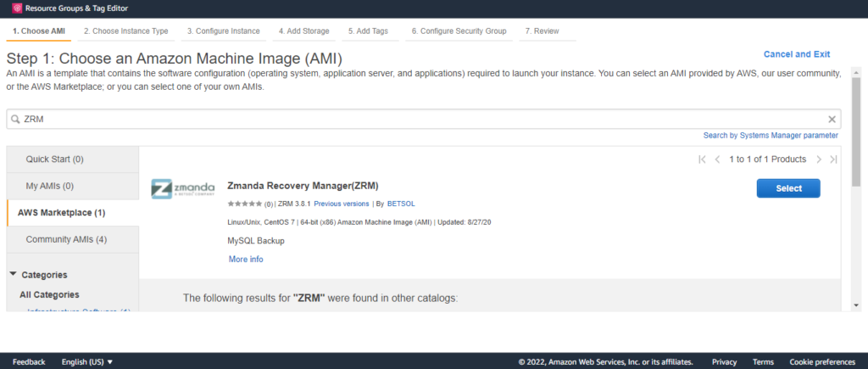
Task: Click scrollbar up arrow
Action: tap(856, 73)
